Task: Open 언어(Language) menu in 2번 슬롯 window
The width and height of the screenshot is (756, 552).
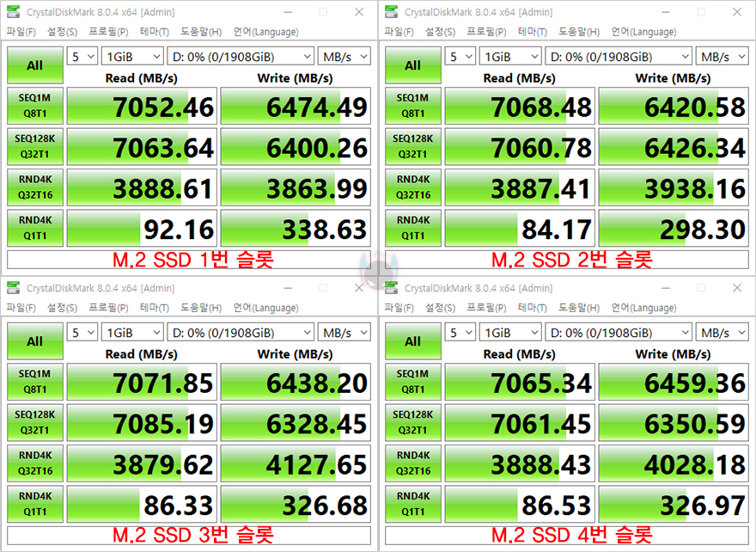Action: 643,32
